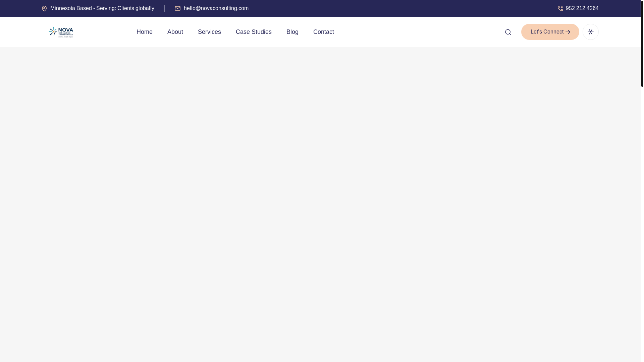The width and height of the screenshot is (644, 362).
Task: Open the asterisk side panel button
Action: pyautogui.click(x=590, y=32)
